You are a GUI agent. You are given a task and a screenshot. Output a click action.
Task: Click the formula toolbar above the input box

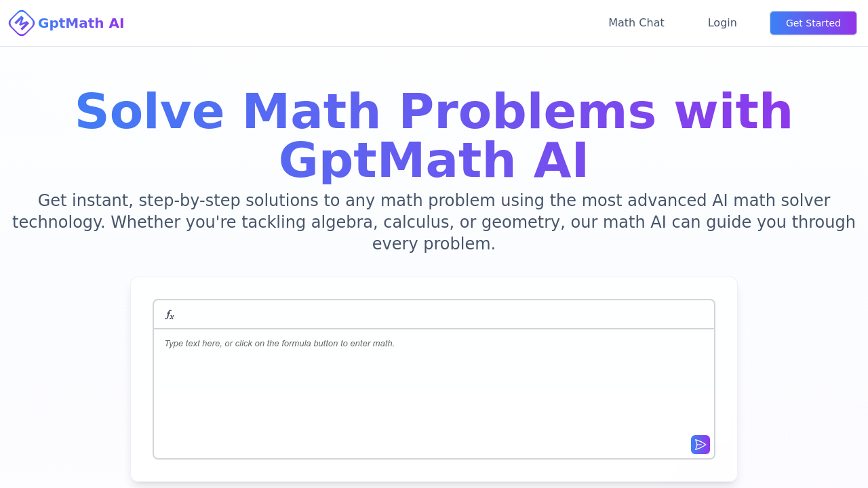[x=433, y=314]
